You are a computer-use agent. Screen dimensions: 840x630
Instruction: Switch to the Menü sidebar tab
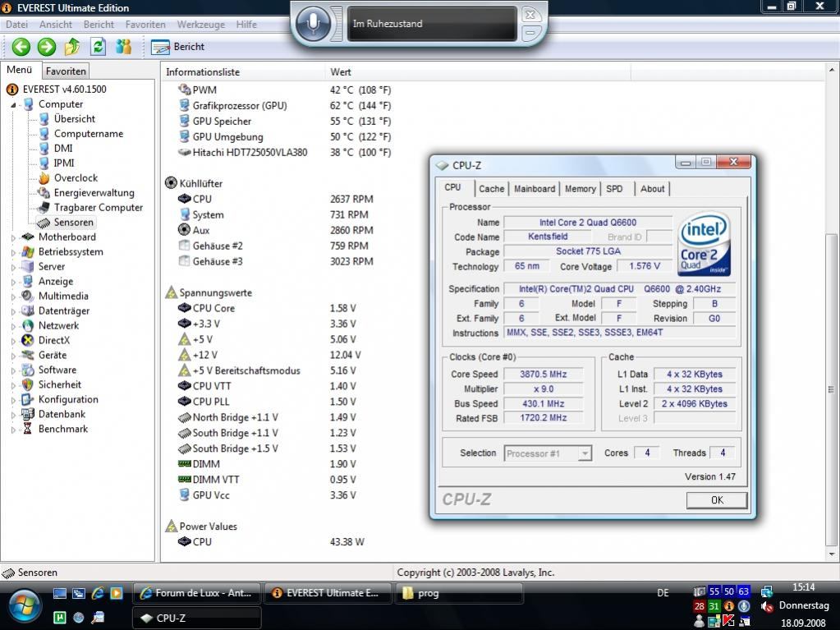(x=20, y=70)
